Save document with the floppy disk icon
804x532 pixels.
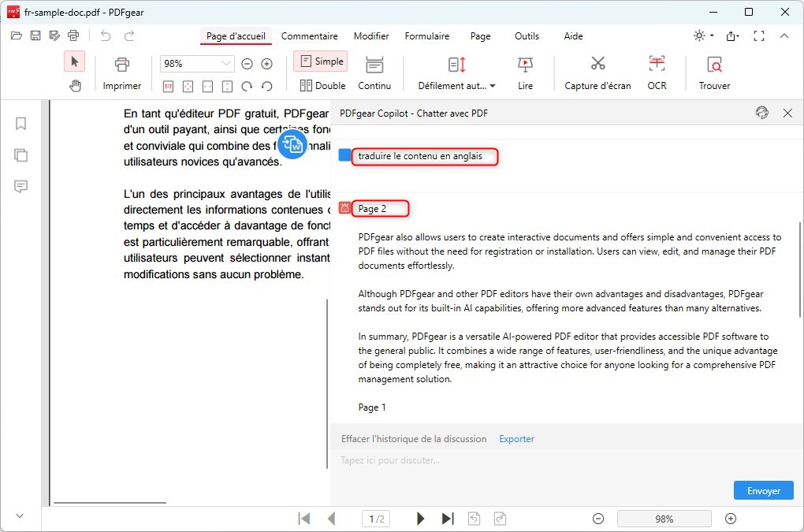pos(35,36)
